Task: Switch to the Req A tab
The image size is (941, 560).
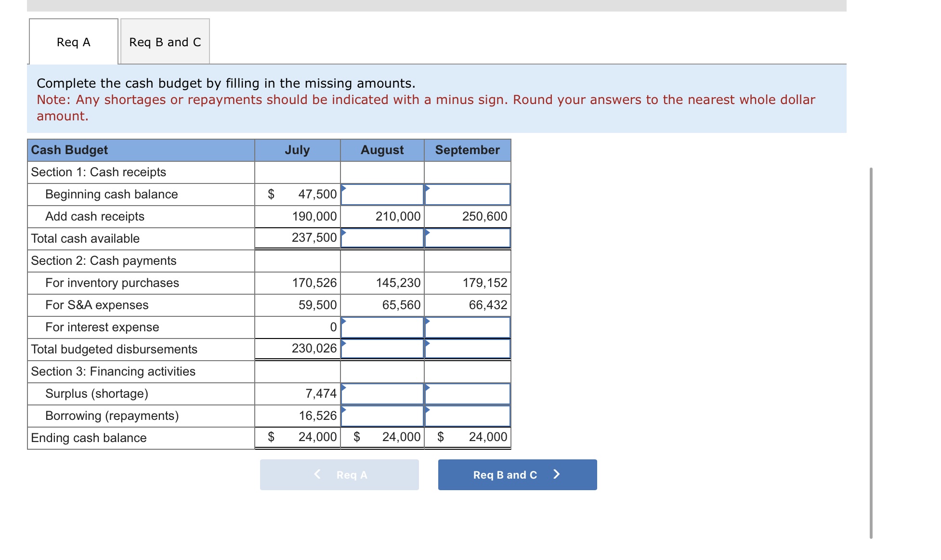Action: (74, 42)
